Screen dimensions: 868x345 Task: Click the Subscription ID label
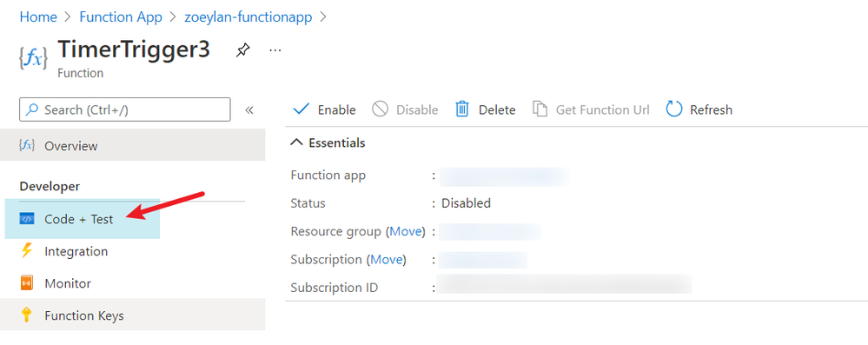click(335, 288)
